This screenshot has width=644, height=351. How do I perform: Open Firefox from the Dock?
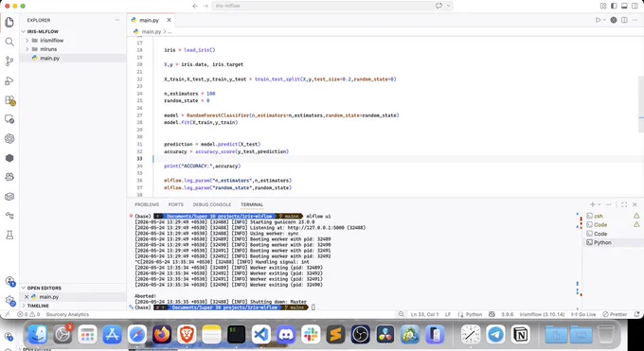[162, 335]
